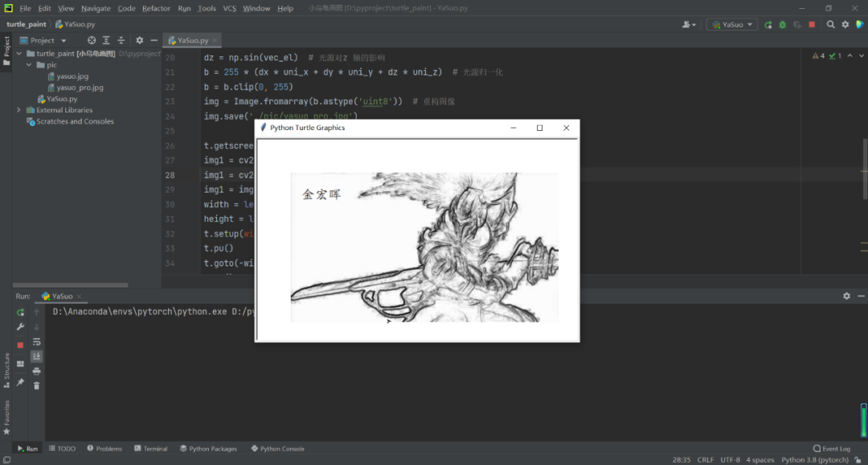
Task: Click the UTF-8 encoding indicator
Action: point(730,460)
